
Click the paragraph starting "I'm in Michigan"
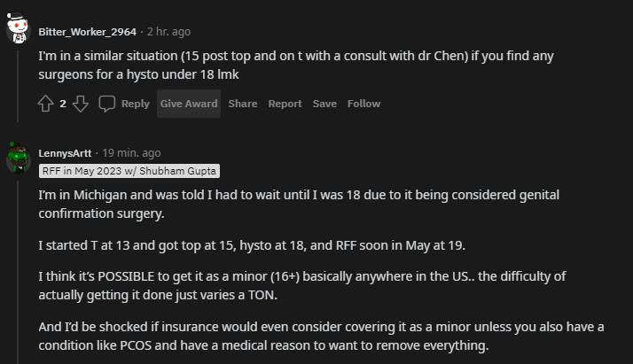(x=299, y=204)
